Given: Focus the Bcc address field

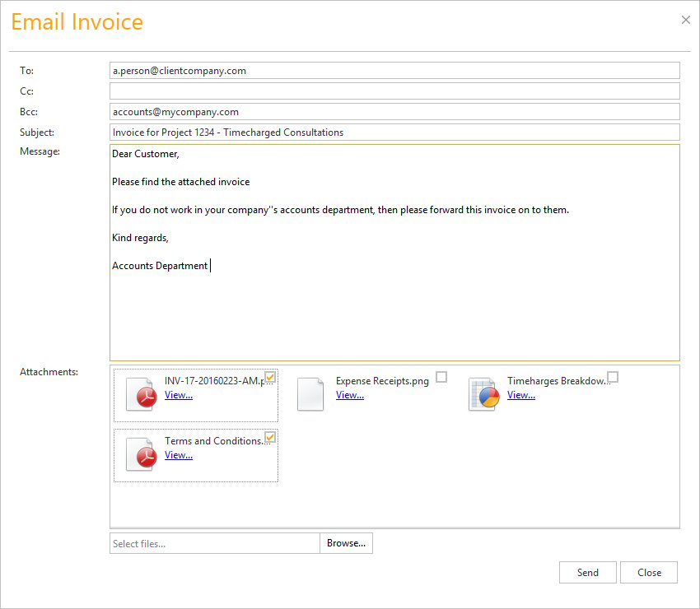Looking at the screenshot, I should 394,112.
